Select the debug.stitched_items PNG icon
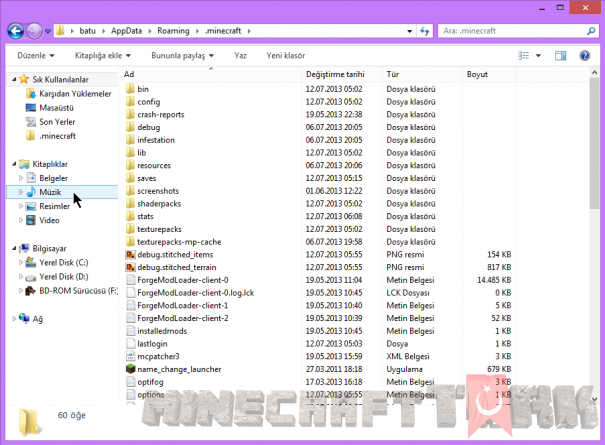Image resolution: width=605 pixels, height=445 pixels. pyautogui.click(x=130, y=254)
